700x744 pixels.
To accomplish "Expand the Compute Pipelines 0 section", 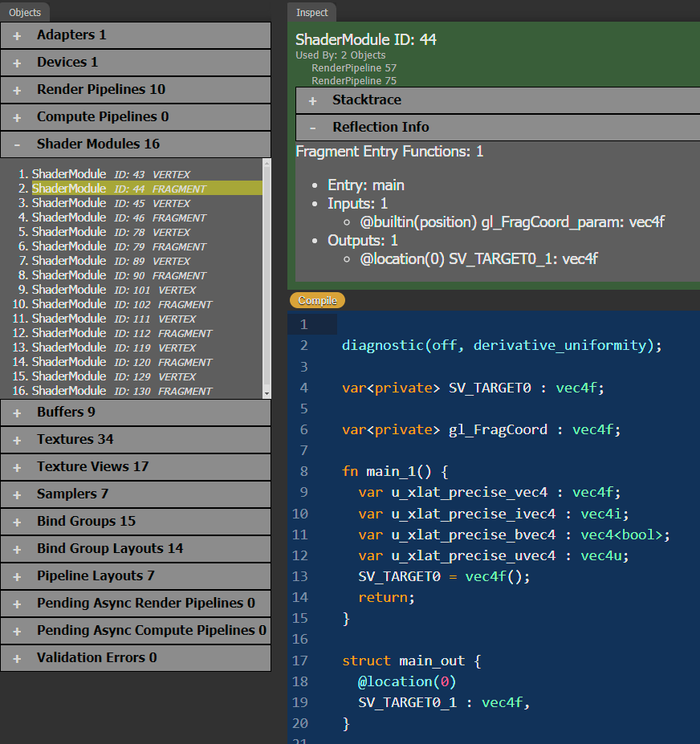I will [x=136, y=116].
